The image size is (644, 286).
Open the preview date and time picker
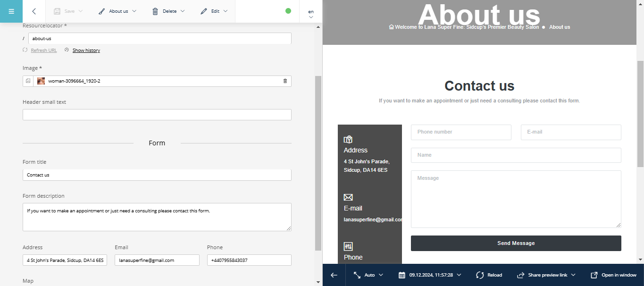430,275
